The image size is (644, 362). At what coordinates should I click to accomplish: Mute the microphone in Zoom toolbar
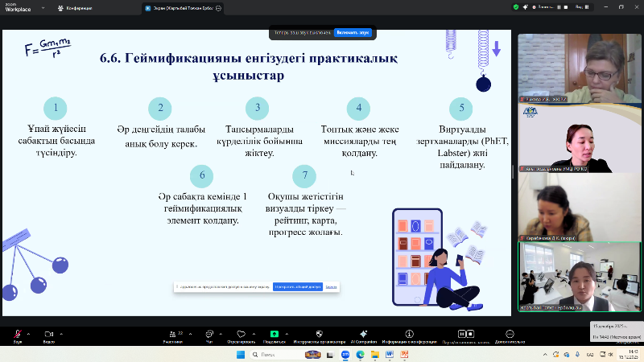tap(17, 334)
